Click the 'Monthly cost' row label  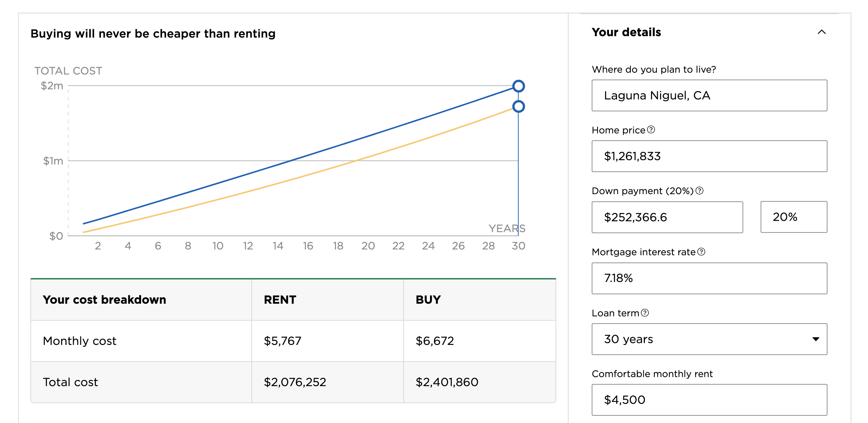pyautogui.click(x=80, y=341)
